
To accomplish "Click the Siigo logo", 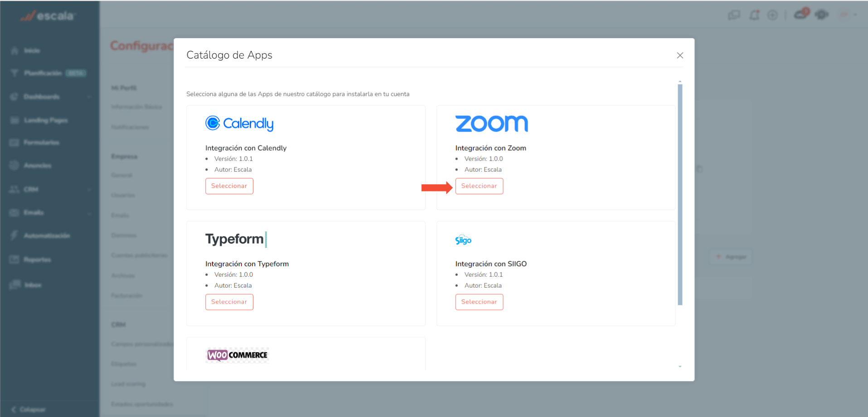I will 463,240.
